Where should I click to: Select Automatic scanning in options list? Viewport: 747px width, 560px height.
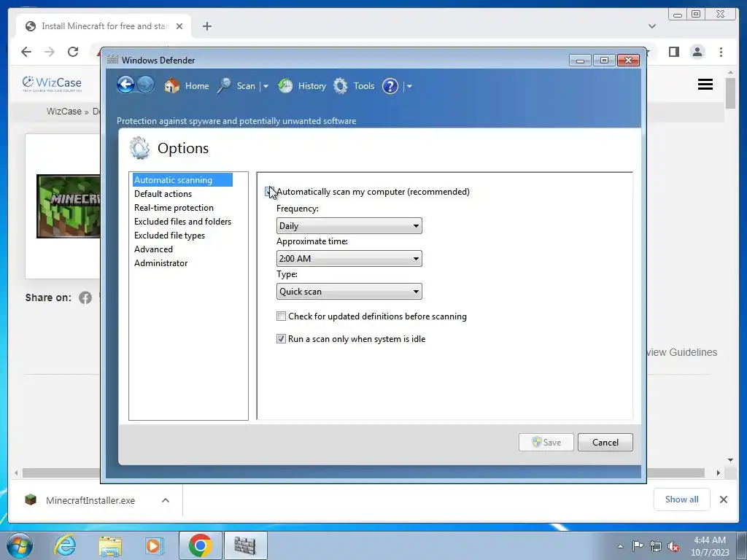(182, 180)
